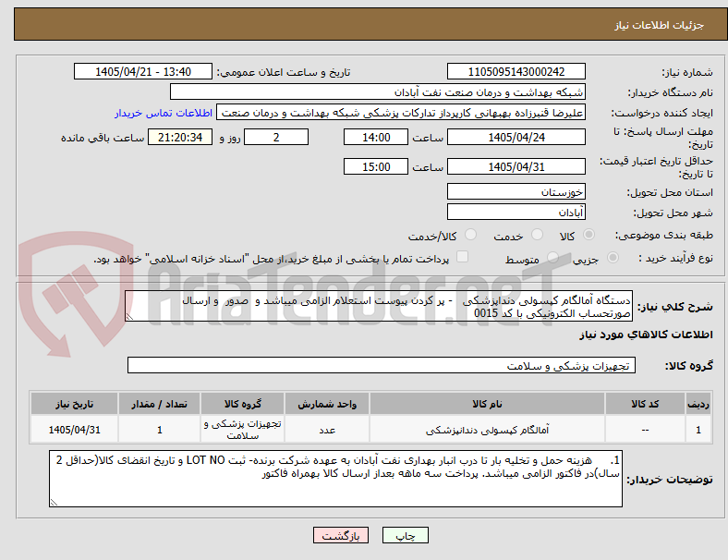Toggle the Islamic treasury payment checkbox

pos(462,257)
